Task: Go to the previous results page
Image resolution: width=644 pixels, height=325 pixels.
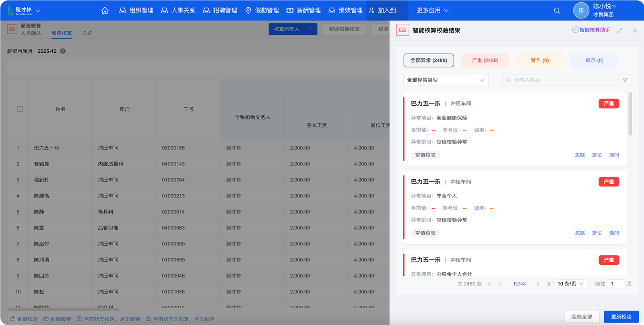Action: point(500,284)
